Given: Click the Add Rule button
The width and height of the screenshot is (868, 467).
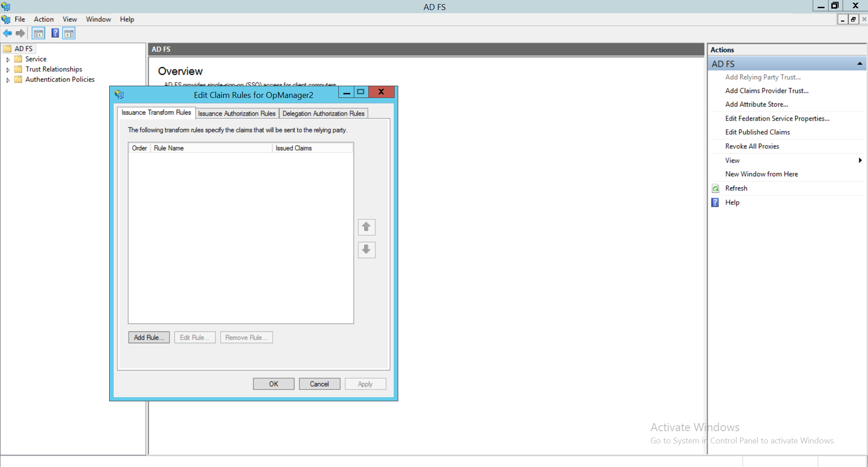Looking at the screenshot, I should coord(149,337).
